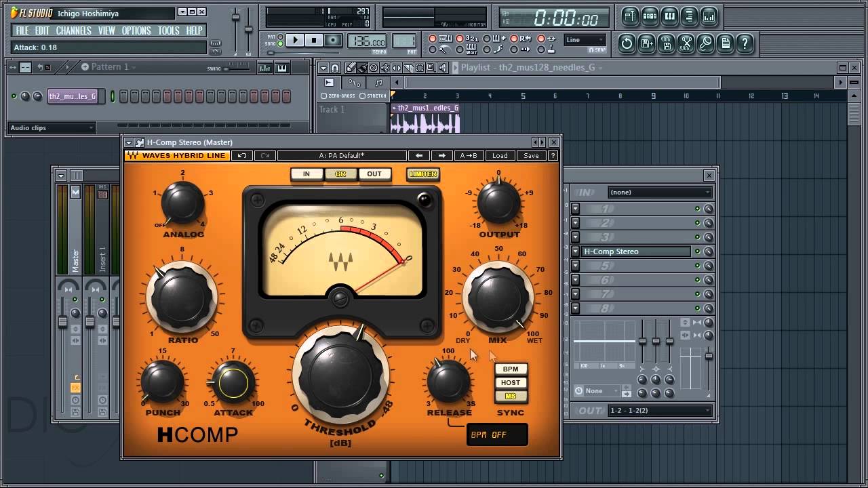The height and width of the screenshot is (488, 868).
Task: Open the Piano Roll view button
Action: [x=669, y=16]
